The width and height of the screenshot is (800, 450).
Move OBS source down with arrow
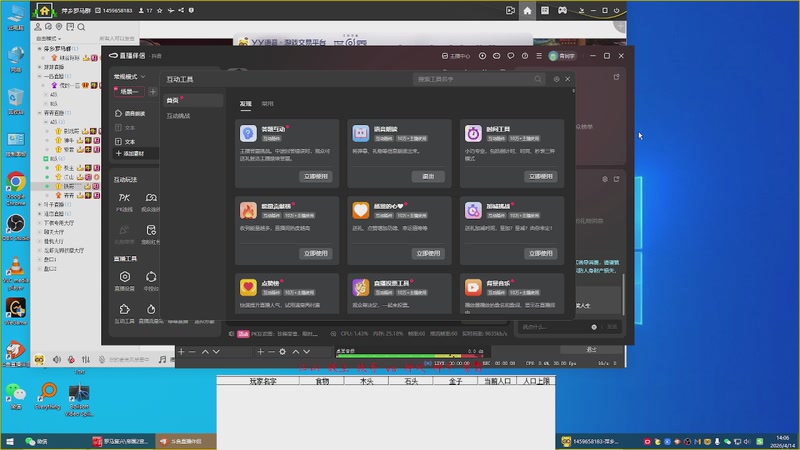click(x=307, y=352)
